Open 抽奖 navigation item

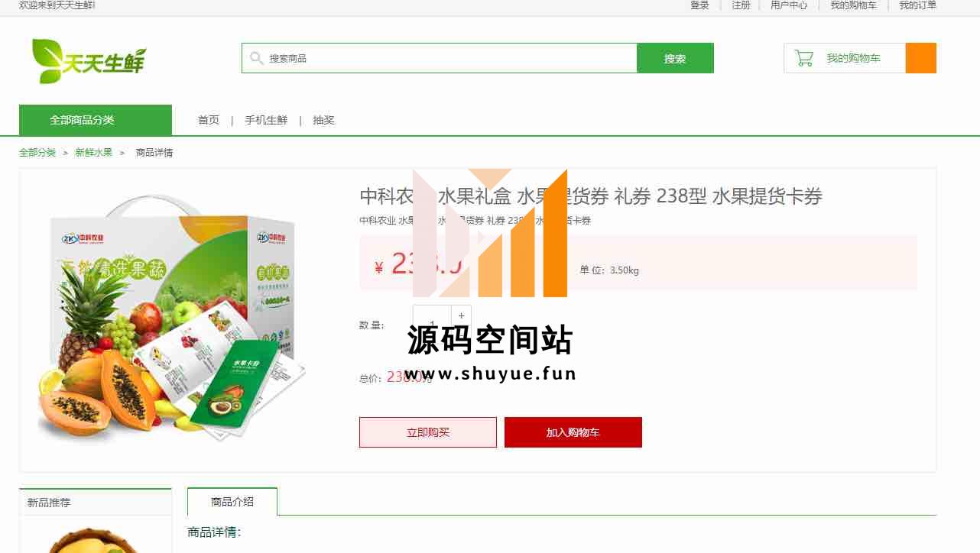pos(323,120)
